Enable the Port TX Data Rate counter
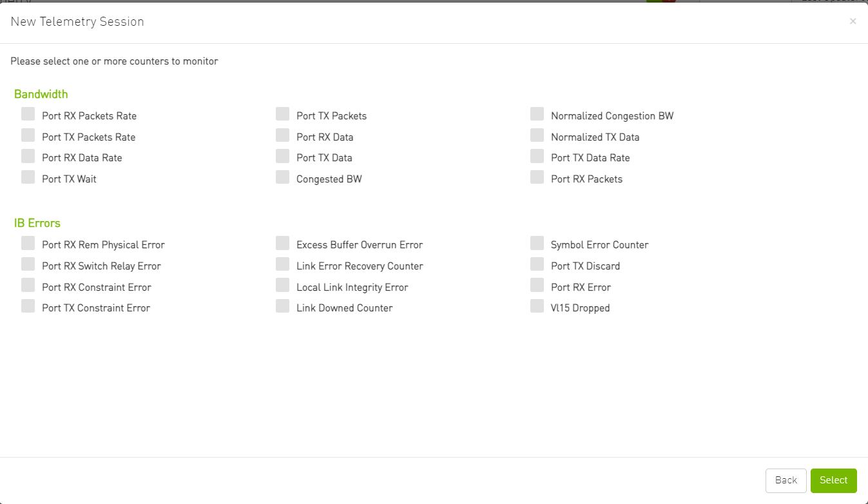Viewport: 868px width, 504px height. click(x=537, y=155)
